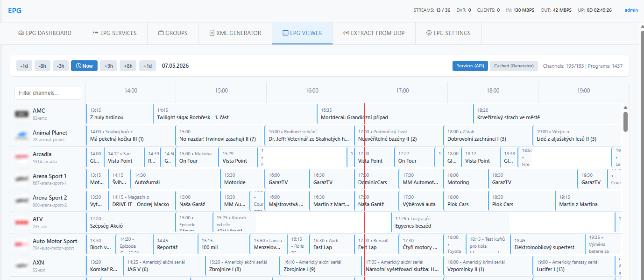Viewport: 644px width, 280px height.
Task: Open the Elektromobilový supertest program
Action: point(547,244)
